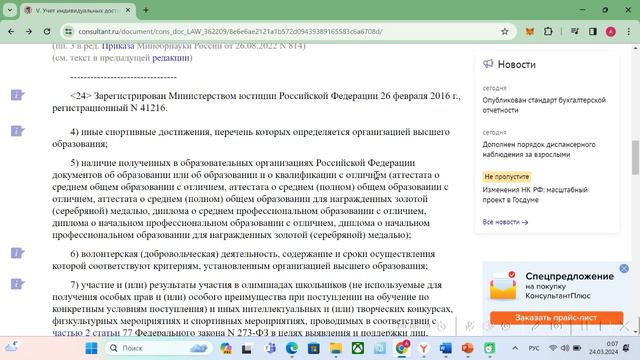Open the Chrome three-dot menu
The width and height of the screenshot is (640, 360).
tap(629, 31)
